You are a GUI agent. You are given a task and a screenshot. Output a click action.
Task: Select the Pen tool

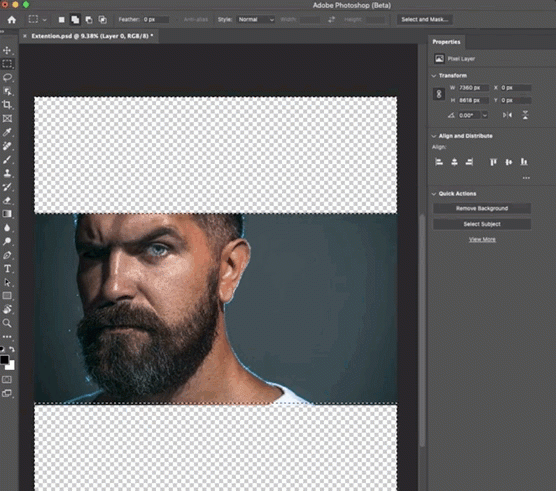(x=7, y=255)
